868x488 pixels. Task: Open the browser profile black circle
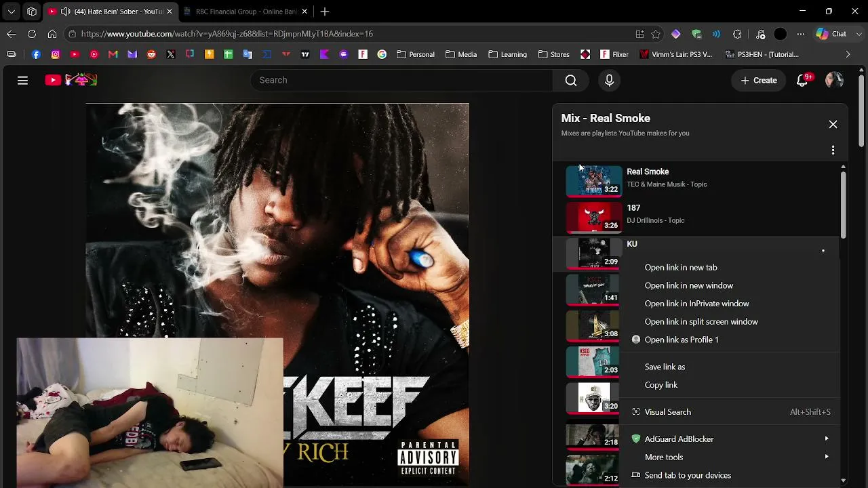pos(781,34)
